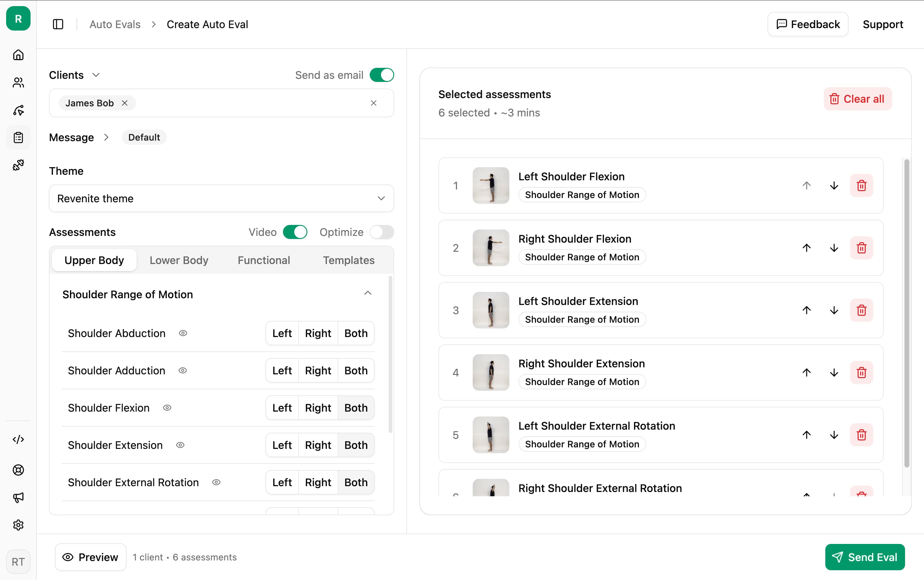Open the lifebuoy help icon in sidebar
Screen dimensions: 924x580
(18, 470)
